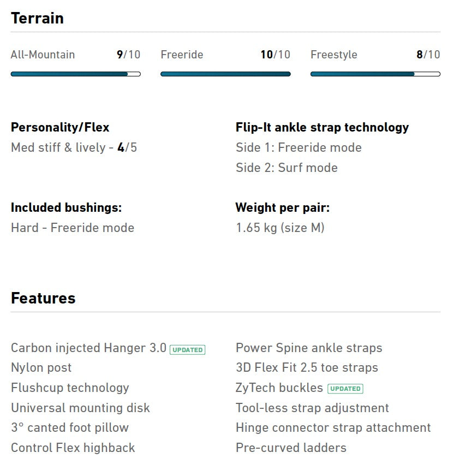
Task: Click the 3D Flex Fit 2.5 toe straps item
Action: [x=307, y=367]
